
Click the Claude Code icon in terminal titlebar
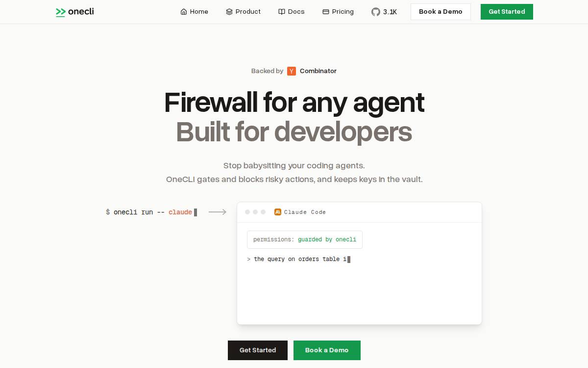coord(278,212)
